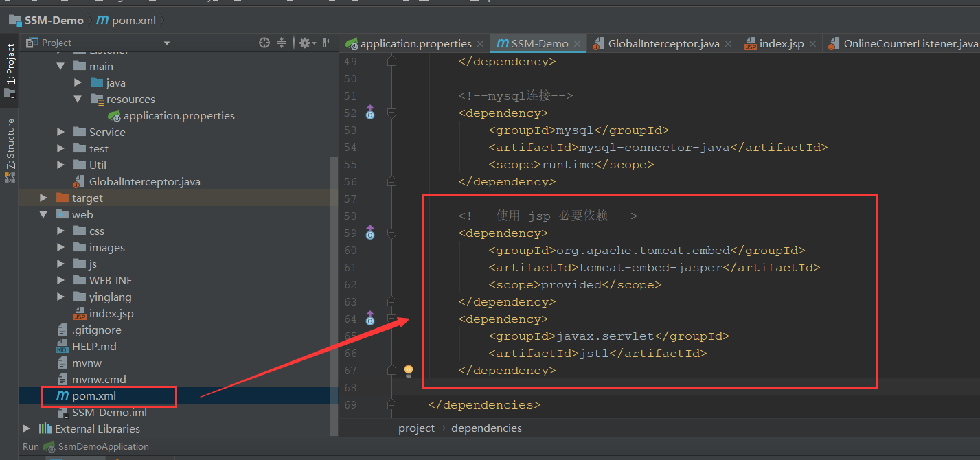Viewport: 980px width, 460px height.
Task: Open the Project view dropdown arrow
Action: pos(166,43)
